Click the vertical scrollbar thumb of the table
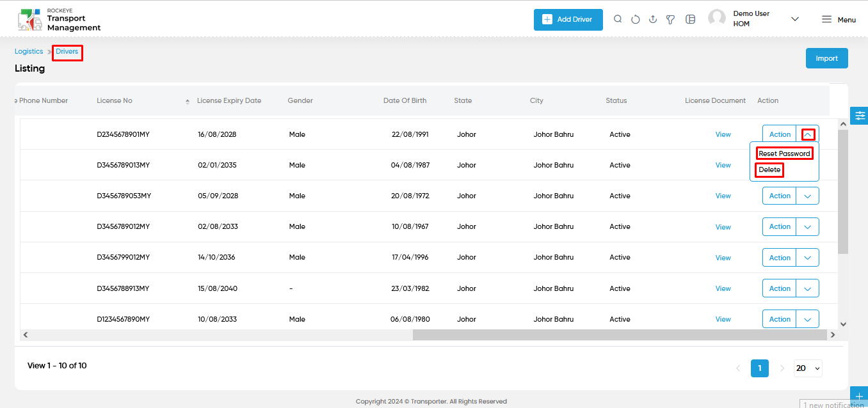This screenshot has width=868, height=408. click(843, 192)
